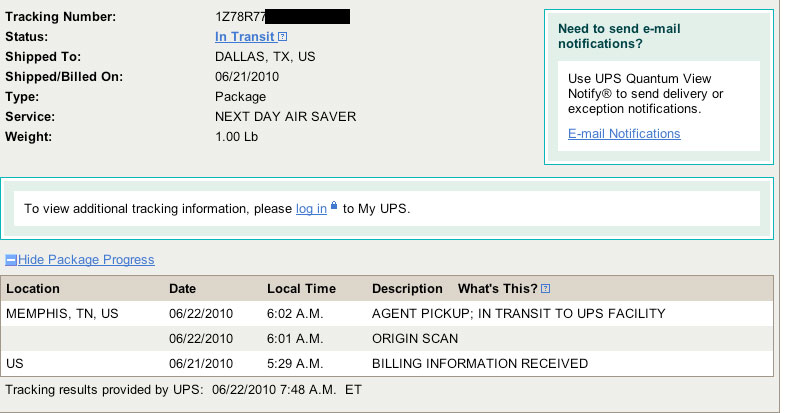Click the Local Time column header
Viewport: 789px width, 413px height.
[301, 288]
